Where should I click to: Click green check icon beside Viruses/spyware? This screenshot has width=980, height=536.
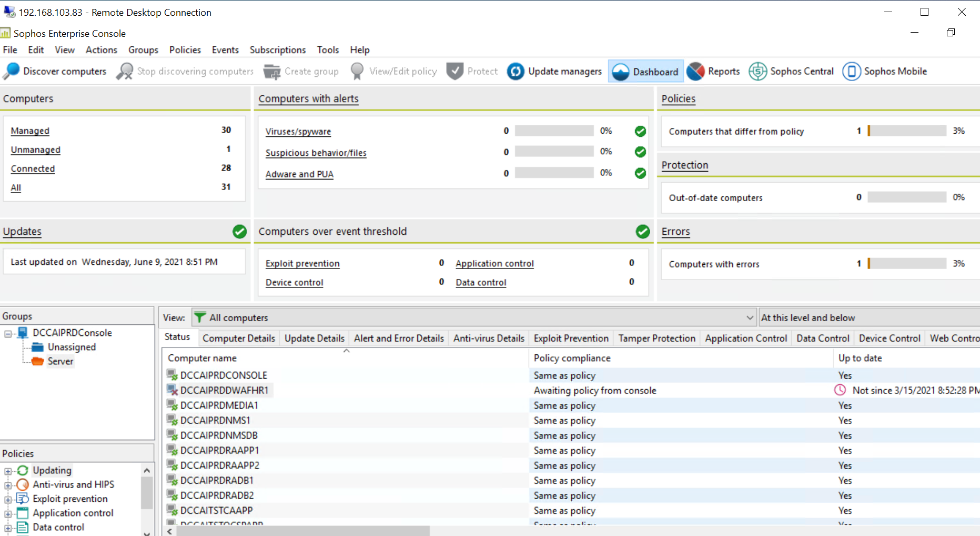click(x=640, y=131)
